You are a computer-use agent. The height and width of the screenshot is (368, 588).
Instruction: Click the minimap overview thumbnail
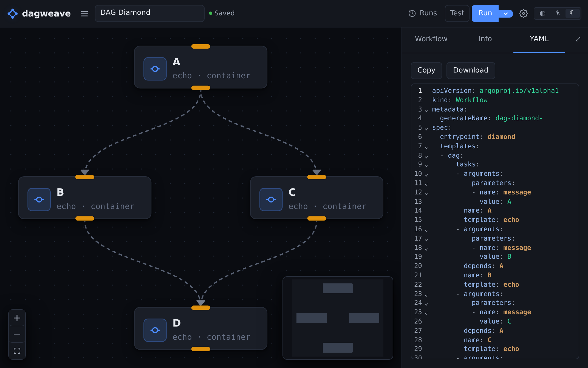tap(338, 318)
